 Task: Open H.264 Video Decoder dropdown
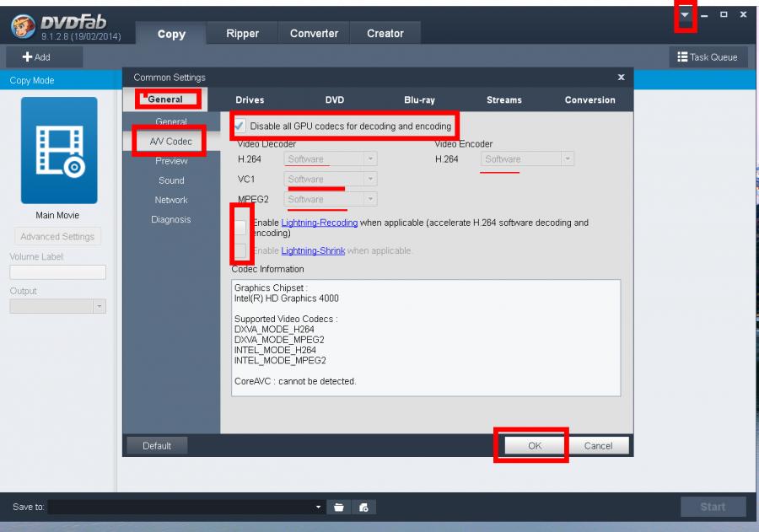(330, 159)
